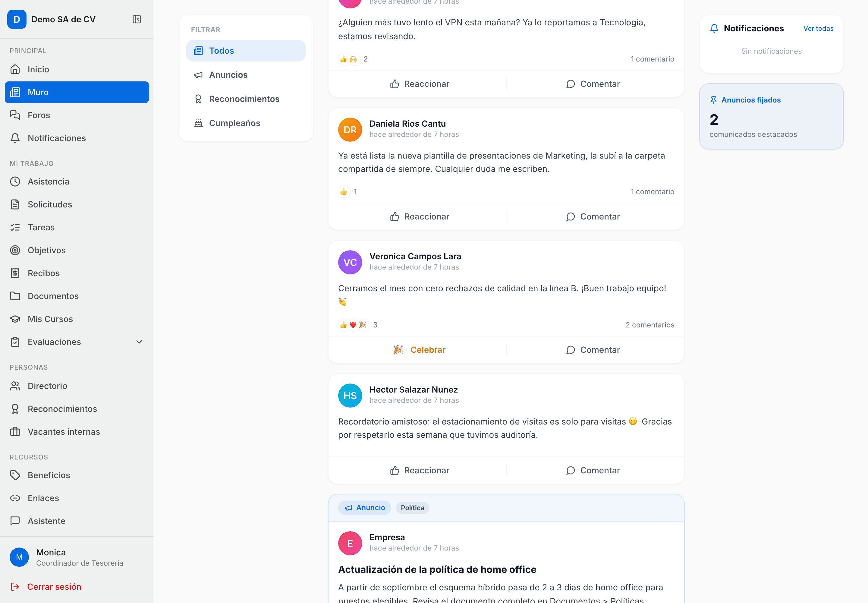Expand 2 comentarios on Veronica's post
Viewport: 868px width, 603px height.
click(650, 325)
